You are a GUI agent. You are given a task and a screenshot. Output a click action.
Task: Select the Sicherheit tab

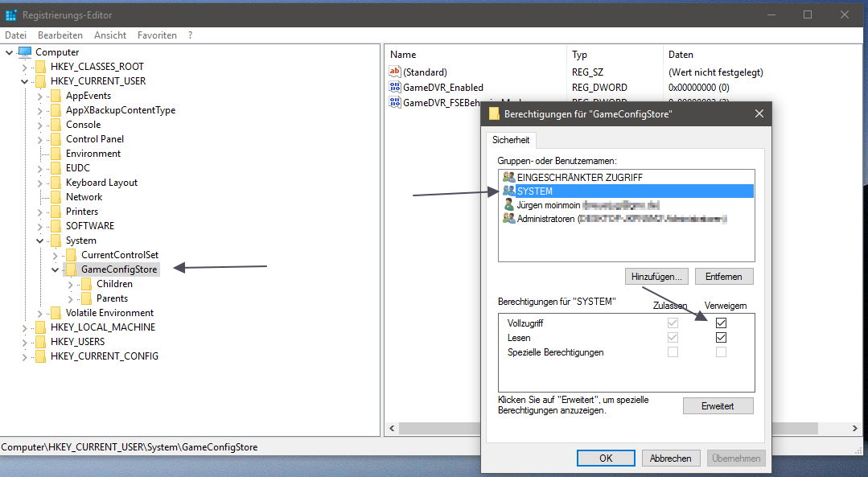click(511, 140)
